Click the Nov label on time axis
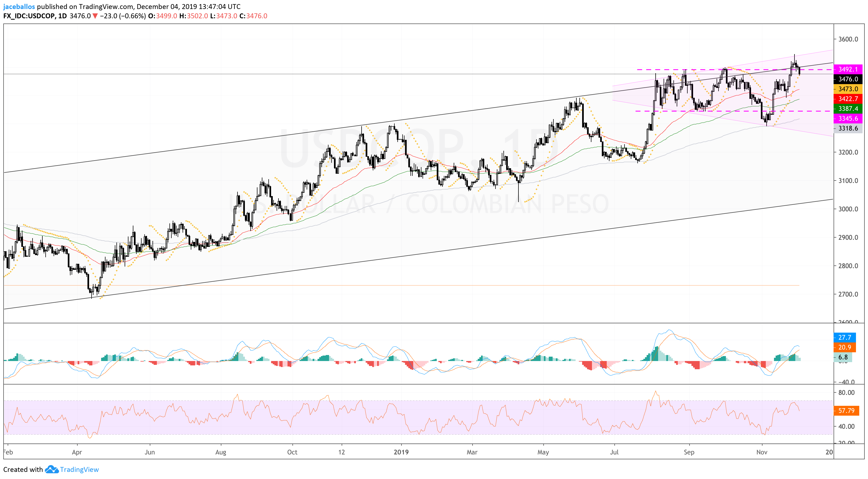This screenshot has width=868, height=479. (761, 452)
